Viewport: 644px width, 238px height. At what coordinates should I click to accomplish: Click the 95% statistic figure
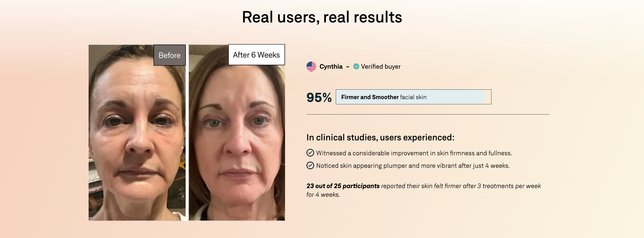[x=319, y=97]
